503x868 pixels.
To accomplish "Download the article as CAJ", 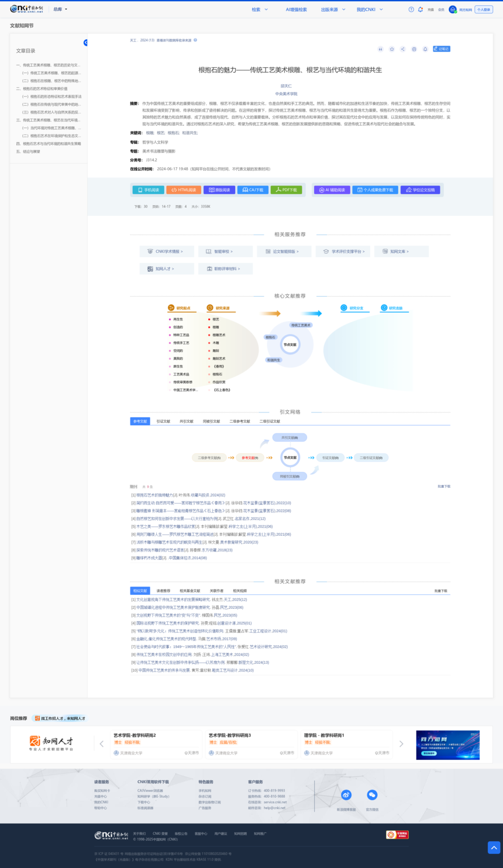I will pyautogui.click(x=253, y=190).
